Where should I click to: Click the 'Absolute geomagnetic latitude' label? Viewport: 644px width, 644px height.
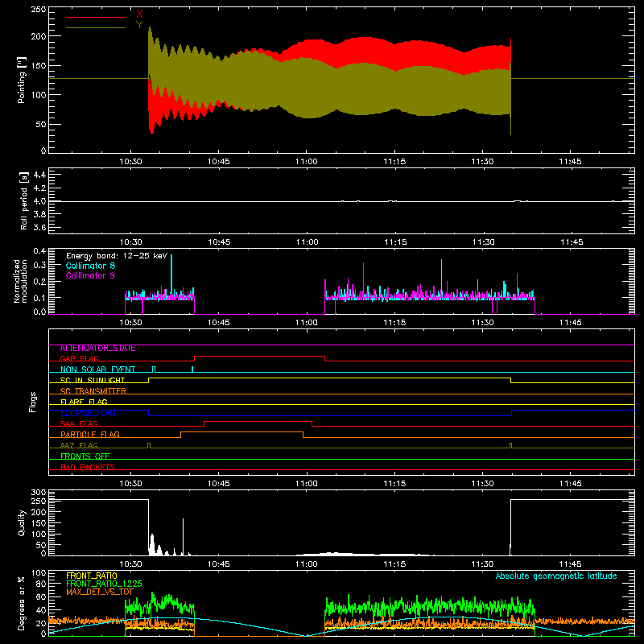[x=556, y=576]
